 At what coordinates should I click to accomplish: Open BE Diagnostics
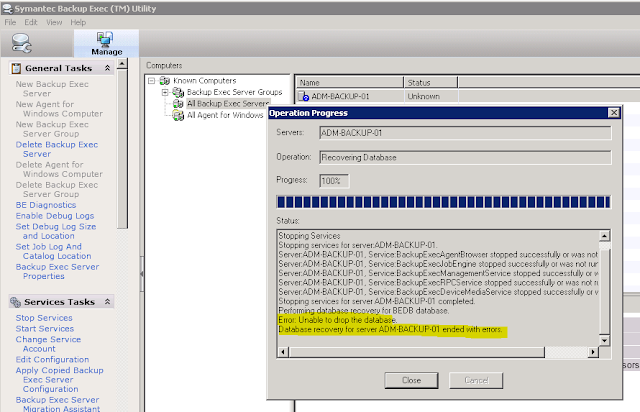point(46,205)
